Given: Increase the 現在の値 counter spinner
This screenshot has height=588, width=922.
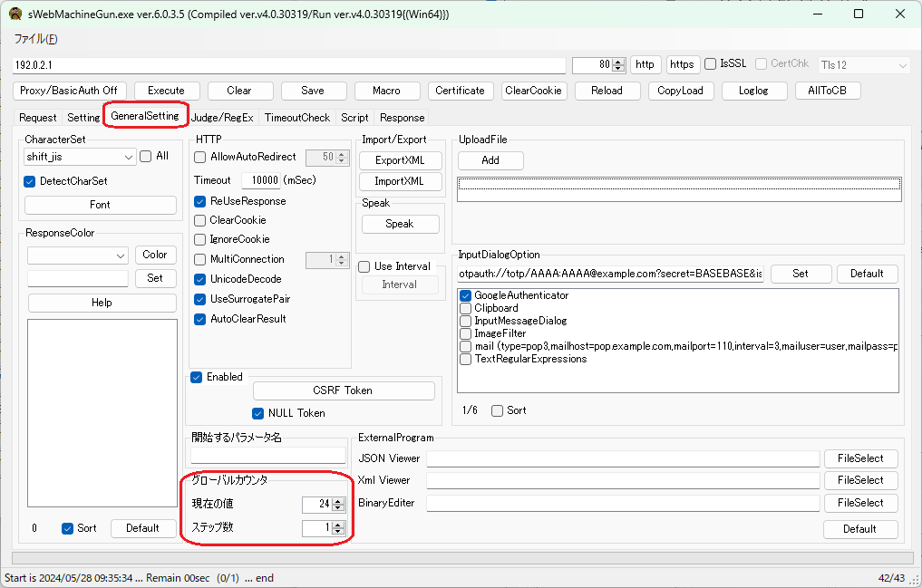Looking at the screenshot, I should [x=338, y=501].
